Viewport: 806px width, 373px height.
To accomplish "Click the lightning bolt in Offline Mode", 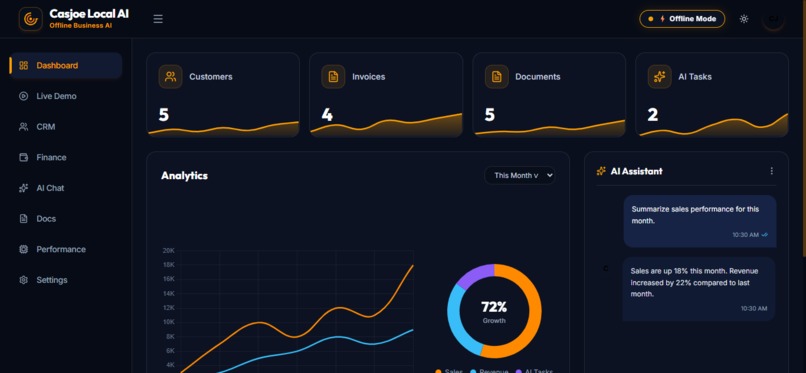I will tap(663, 19).
